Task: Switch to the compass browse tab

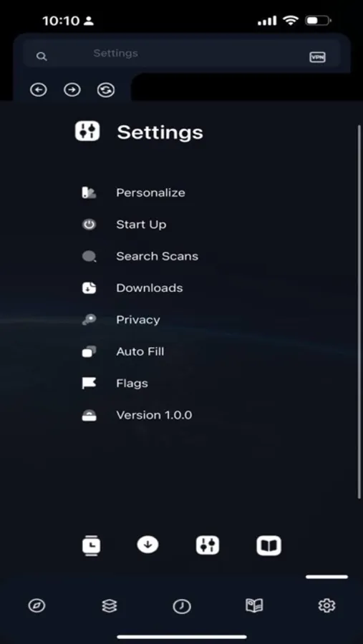Action: [37, 605]
